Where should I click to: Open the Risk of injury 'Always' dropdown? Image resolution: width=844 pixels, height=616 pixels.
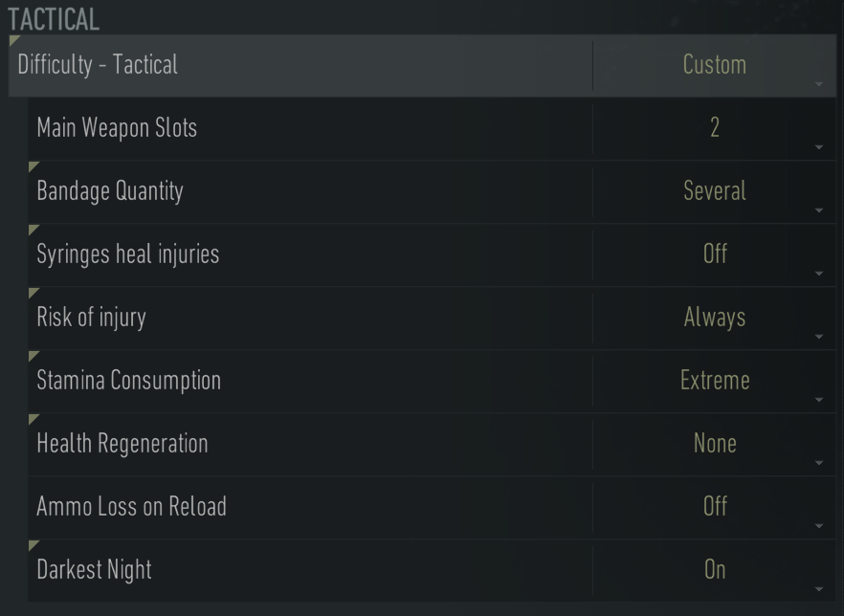[715, 318]
